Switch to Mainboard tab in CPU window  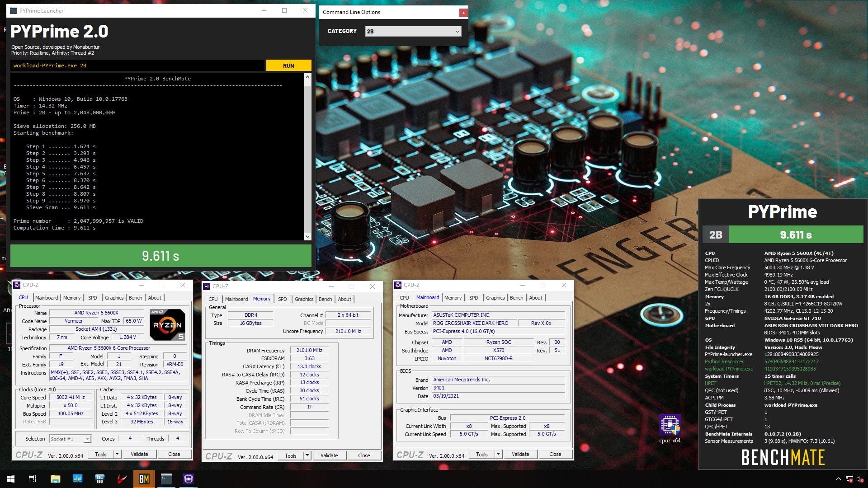coord(47,298)
